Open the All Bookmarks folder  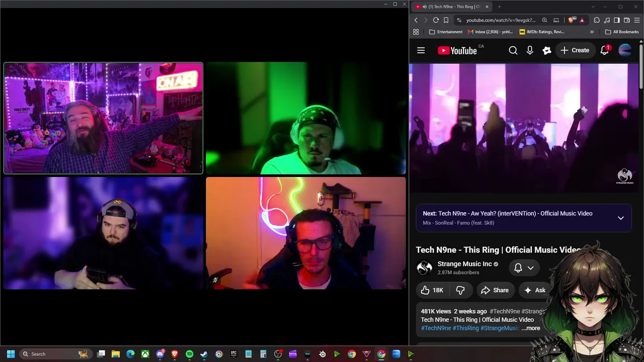tap(622, 32)
